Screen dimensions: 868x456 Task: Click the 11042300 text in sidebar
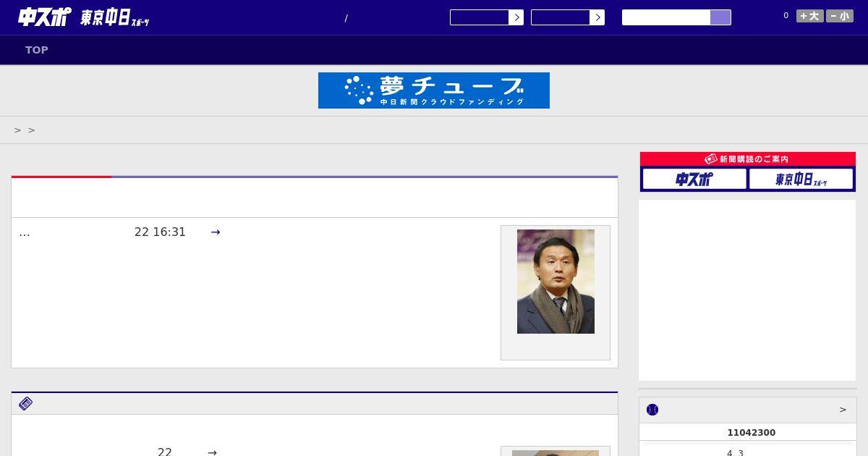(752, 433)
